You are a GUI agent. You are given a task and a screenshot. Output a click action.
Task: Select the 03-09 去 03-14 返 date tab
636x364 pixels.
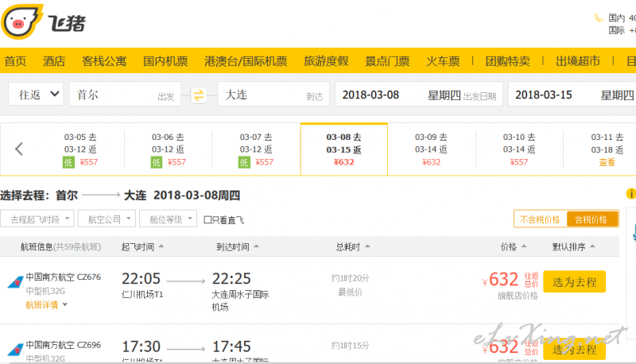click(431, 149)
